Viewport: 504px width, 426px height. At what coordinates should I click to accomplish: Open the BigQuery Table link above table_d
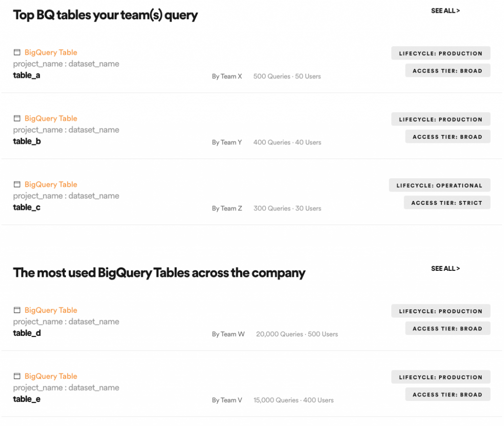pos(51,310)
